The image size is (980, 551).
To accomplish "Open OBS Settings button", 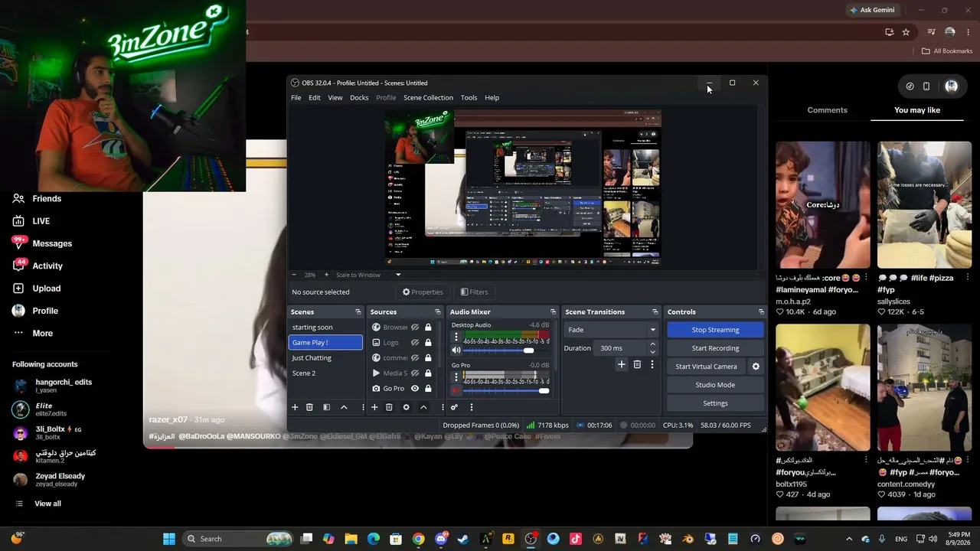I will [715, 403].
